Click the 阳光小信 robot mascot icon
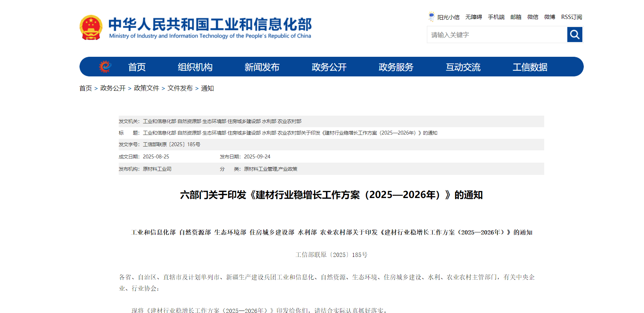Screen dimensions: 644x313 [x=431, y=16]
